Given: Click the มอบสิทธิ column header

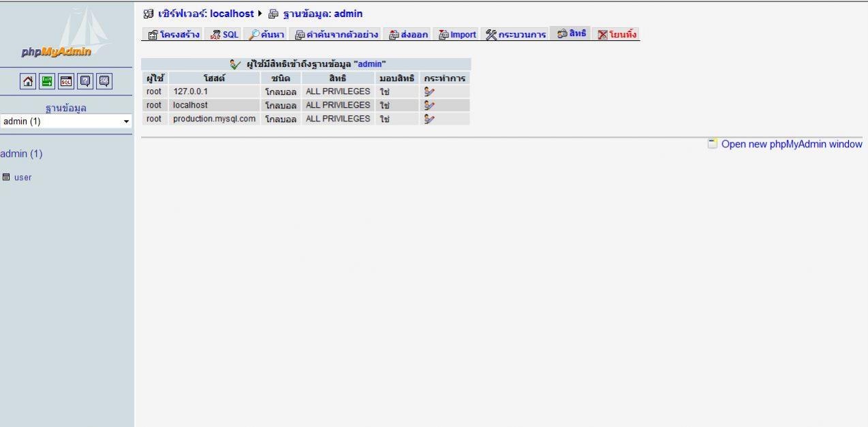Looking at the screenshot, I should (397, 78).
